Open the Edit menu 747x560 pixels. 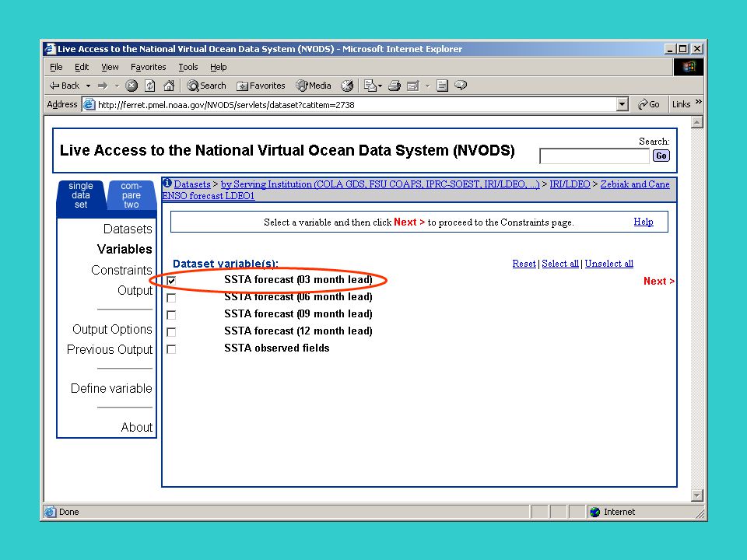[82, 67]
